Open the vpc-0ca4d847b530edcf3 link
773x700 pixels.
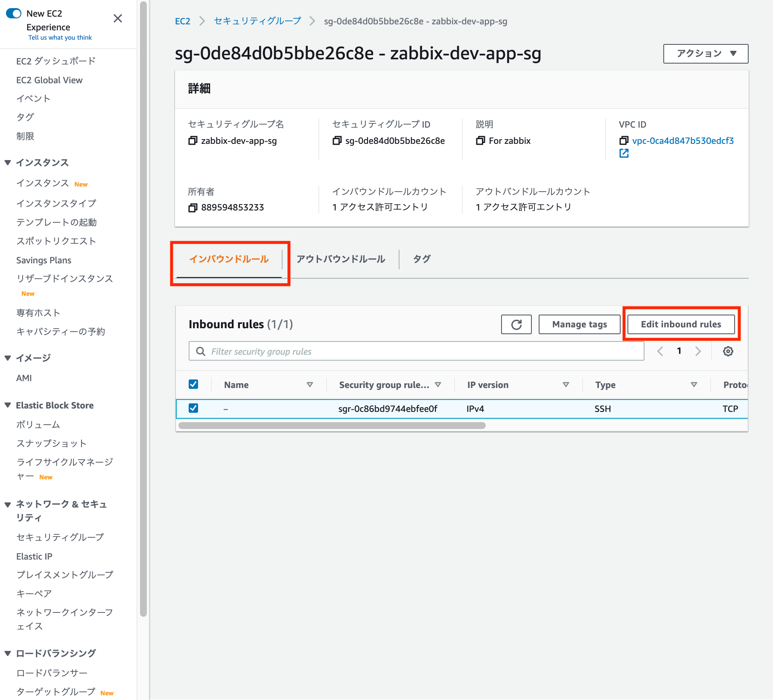point(683,141)
